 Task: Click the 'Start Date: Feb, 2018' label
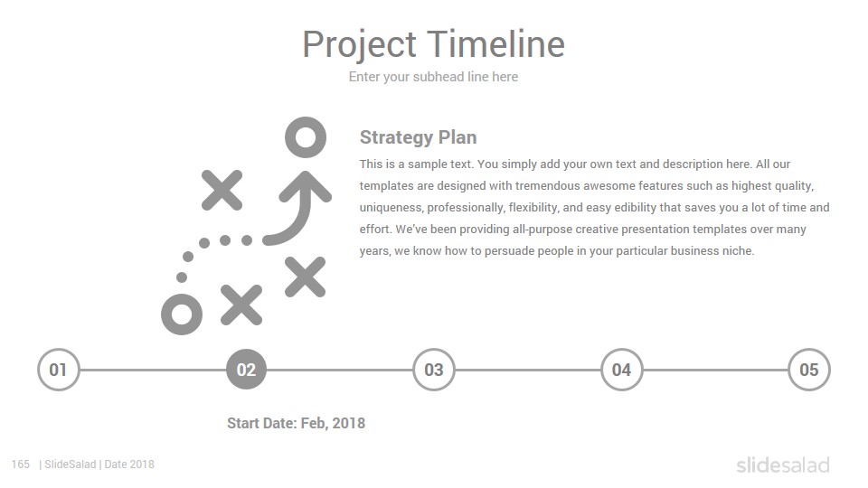point(297,423)
